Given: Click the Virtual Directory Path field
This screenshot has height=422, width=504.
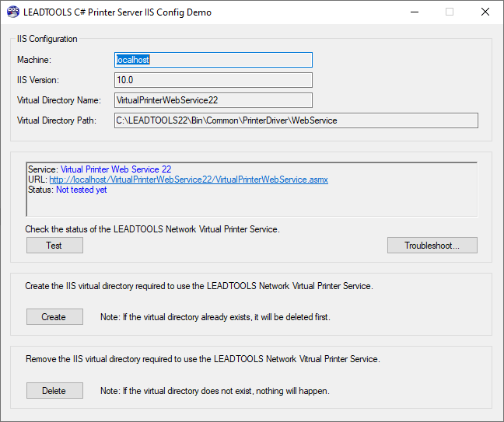Looking at the screenshot, I should [x=296, y=120].
